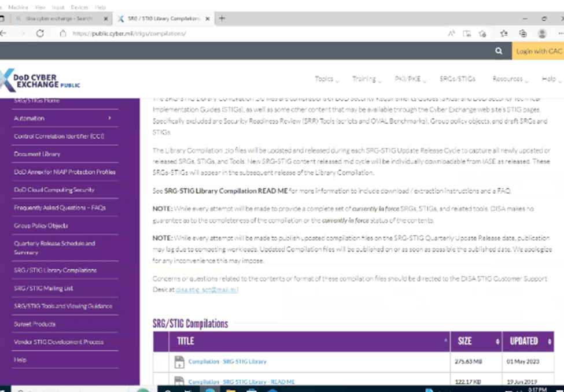564x392 pixels.
Task: Sort the table by the UPDATED column
Action: coord(527,341)
